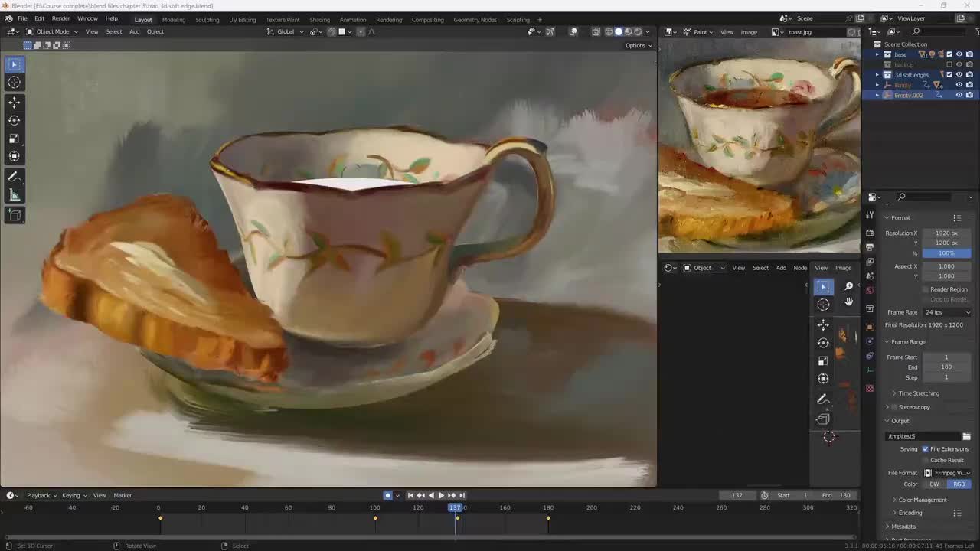Open the Render properties tab
Image resolution: width=980 pixels, height=551 pixels.
coord(869,233)
